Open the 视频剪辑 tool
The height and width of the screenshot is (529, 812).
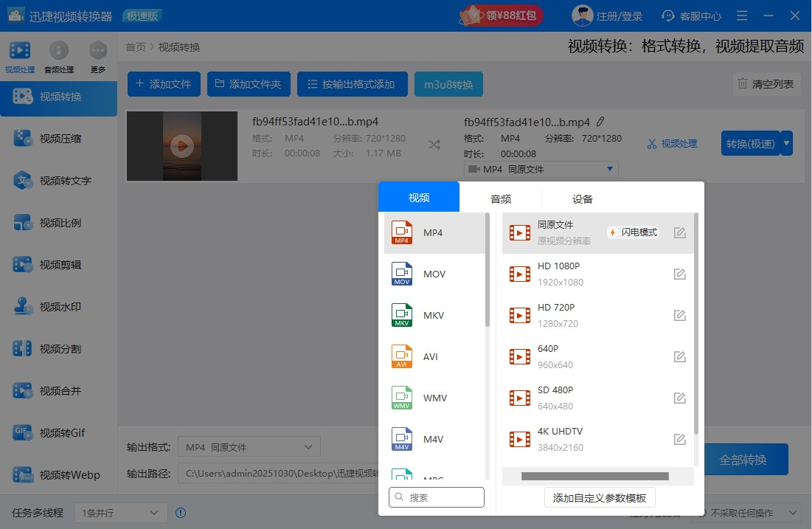pos(59,264)
